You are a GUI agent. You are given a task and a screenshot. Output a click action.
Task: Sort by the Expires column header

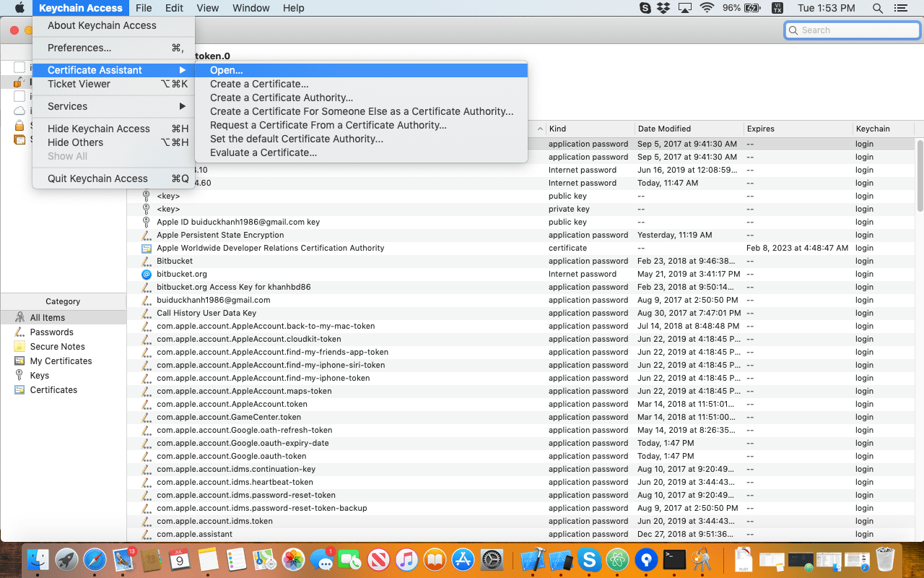(798, 129)
